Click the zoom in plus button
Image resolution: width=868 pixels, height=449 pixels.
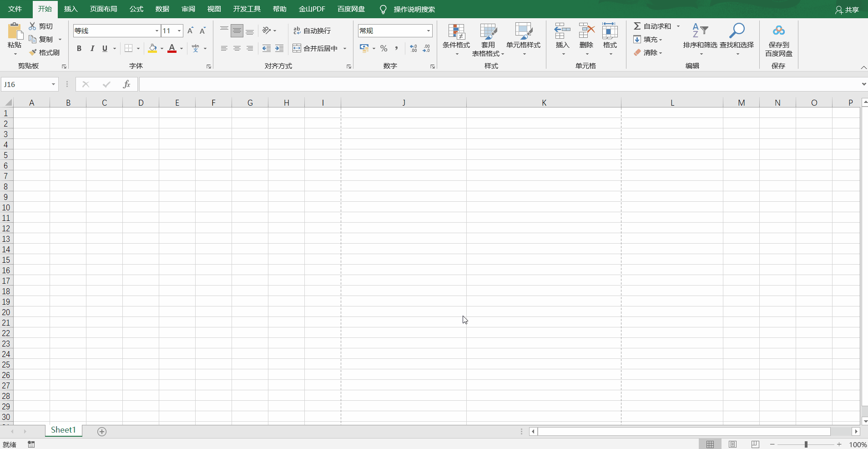[839, 444]
